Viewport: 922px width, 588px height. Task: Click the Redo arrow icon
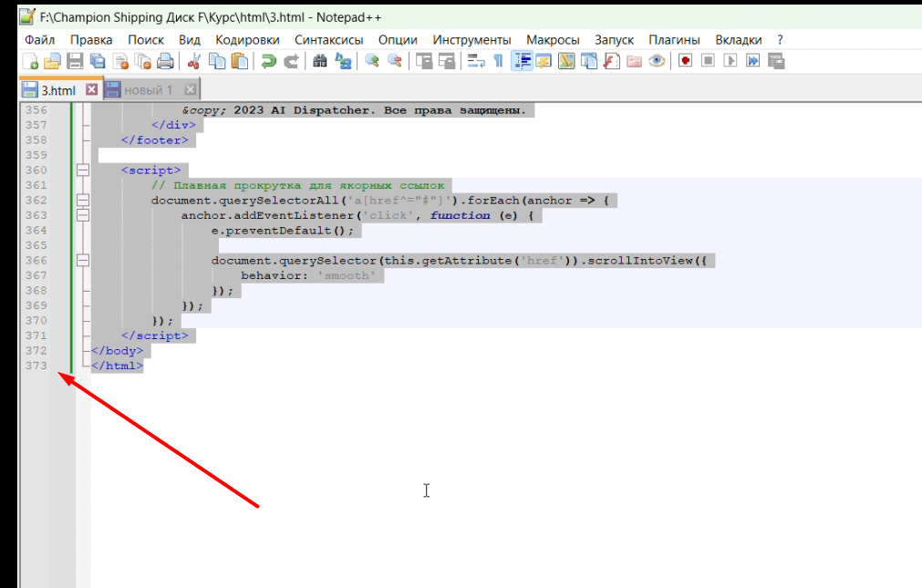coord(291,61)
